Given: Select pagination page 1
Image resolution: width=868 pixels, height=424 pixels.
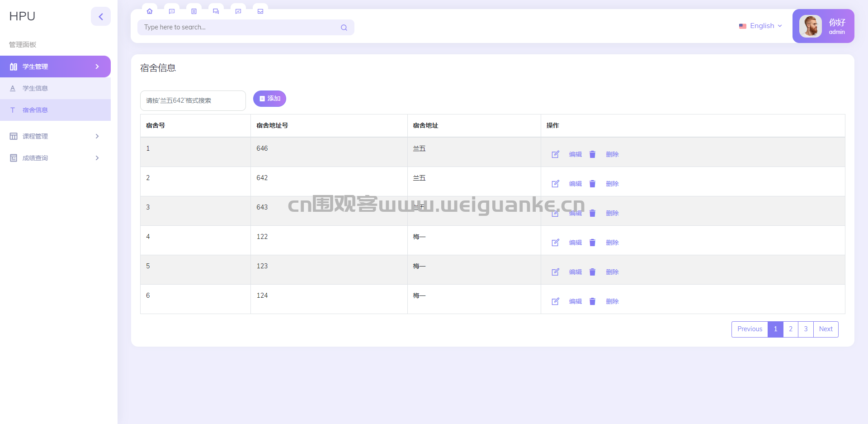Looking at the screenshot, I should (775, 329).
